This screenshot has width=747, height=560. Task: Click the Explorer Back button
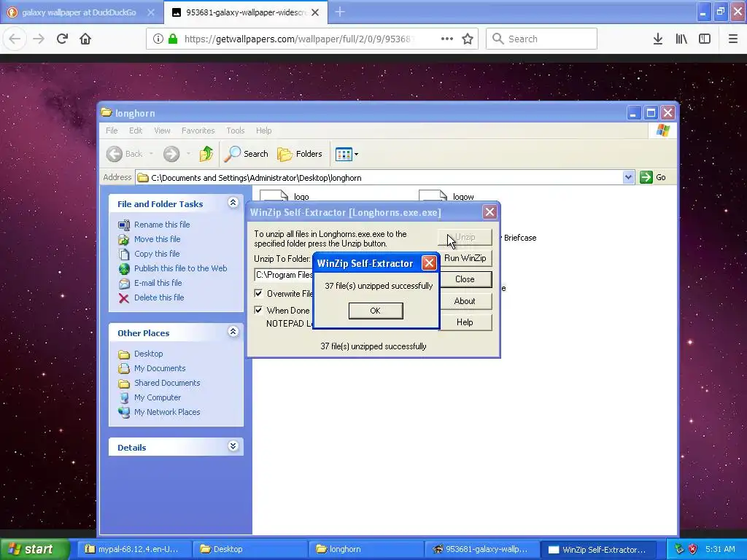124,154
